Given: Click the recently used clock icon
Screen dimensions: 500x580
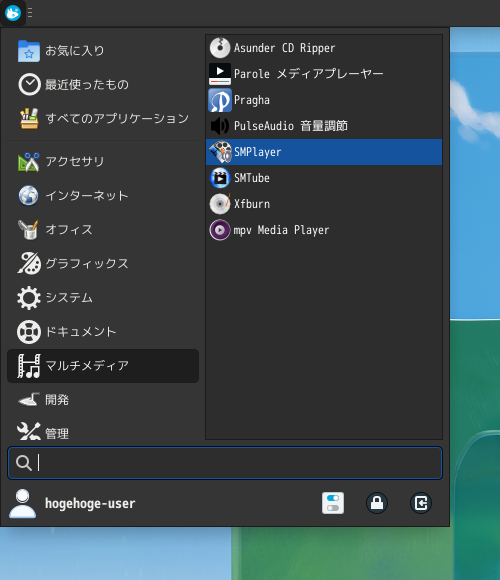Looking at the screenshot, I should (29, 85).
